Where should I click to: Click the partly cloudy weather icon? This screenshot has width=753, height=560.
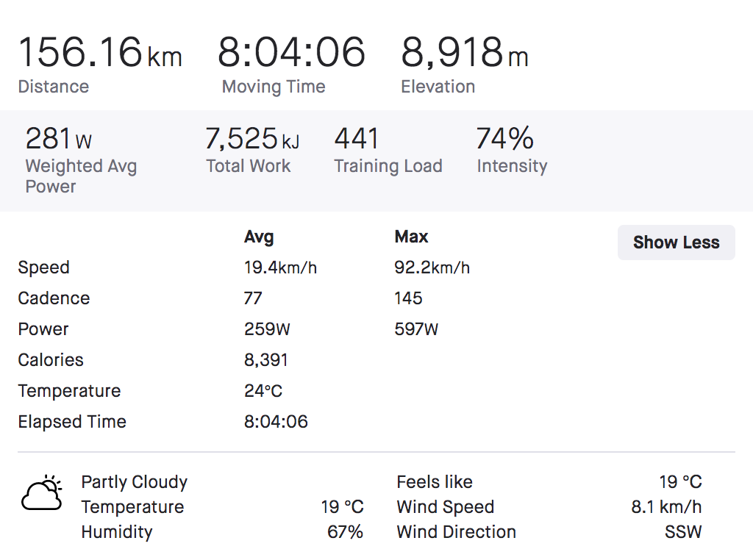(42, 494)
